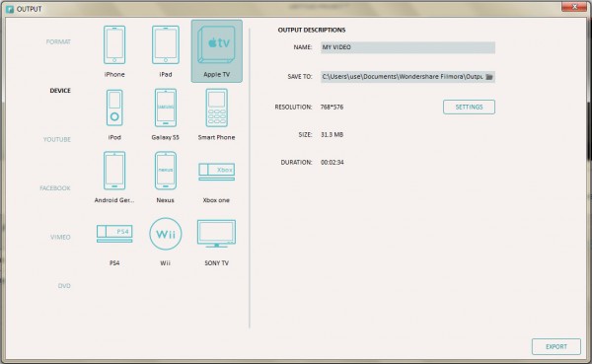Viewport: 592px width, 364px height.
Task: Close the OUTPUT dialog window
Action: 574,7
